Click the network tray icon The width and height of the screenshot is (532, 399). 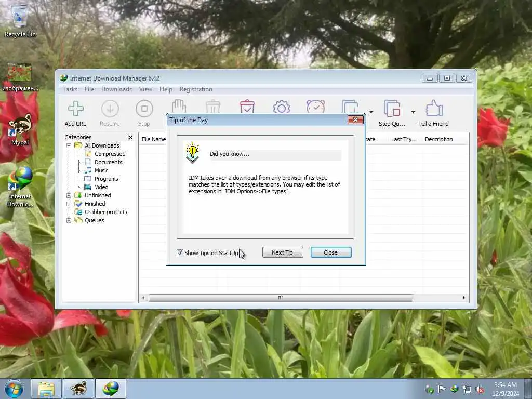click(x=467, y=389)
